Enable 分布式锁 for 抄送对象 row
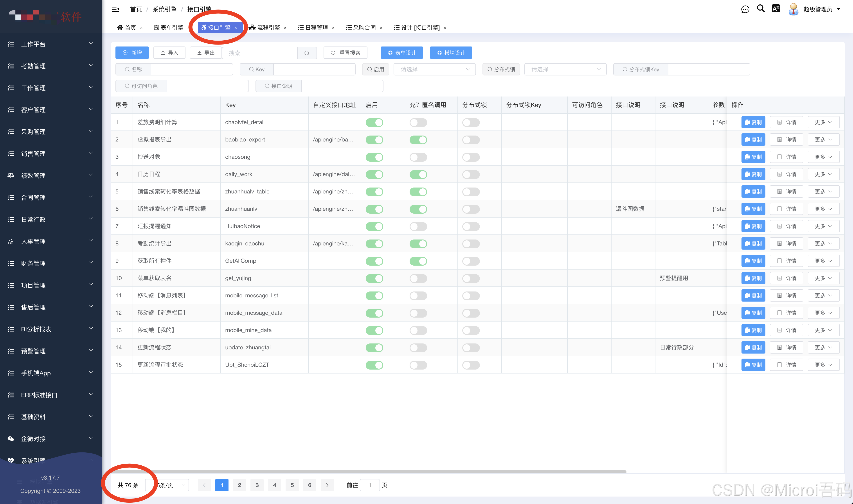 tap(471, 157)
